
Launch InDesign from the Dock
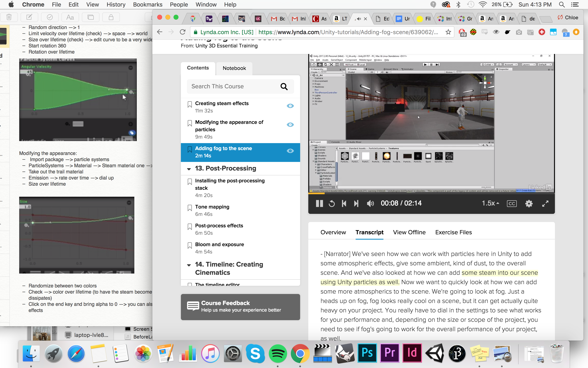[x=412, y=353]
